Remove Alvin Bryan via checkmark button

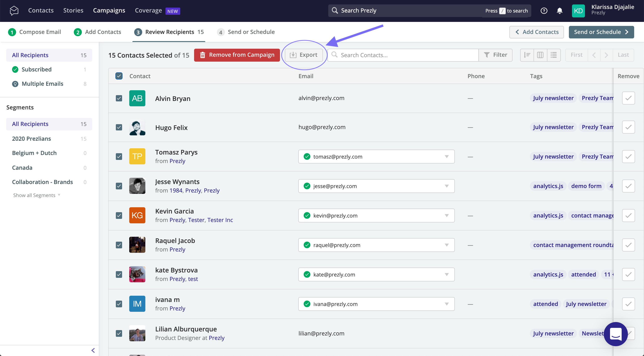pos(629,98)
